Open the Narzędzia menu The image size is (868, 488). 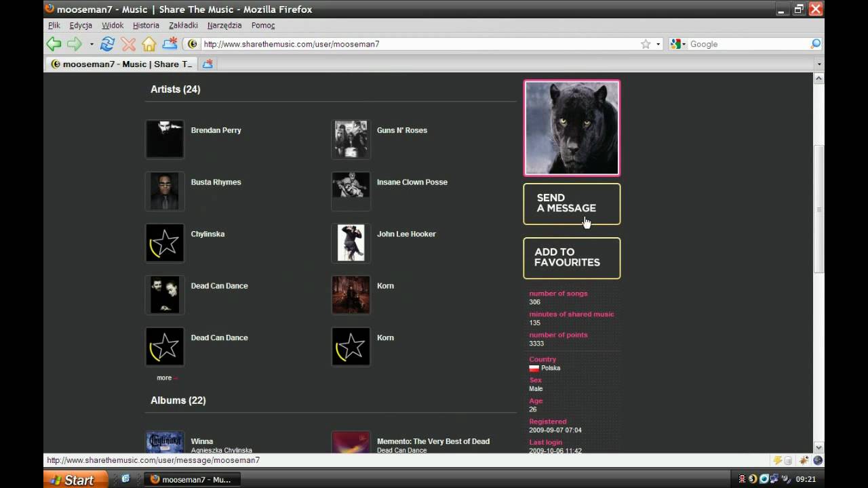tap(224, 25)
